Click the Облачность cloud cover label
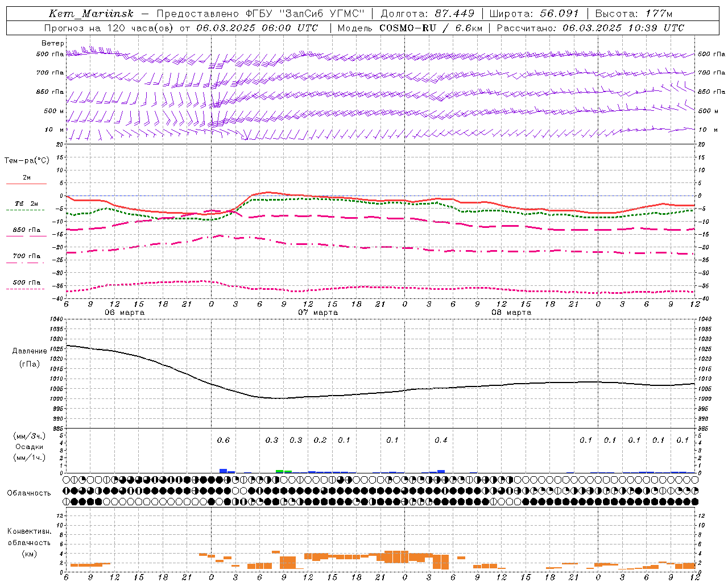 pos(29,493)
